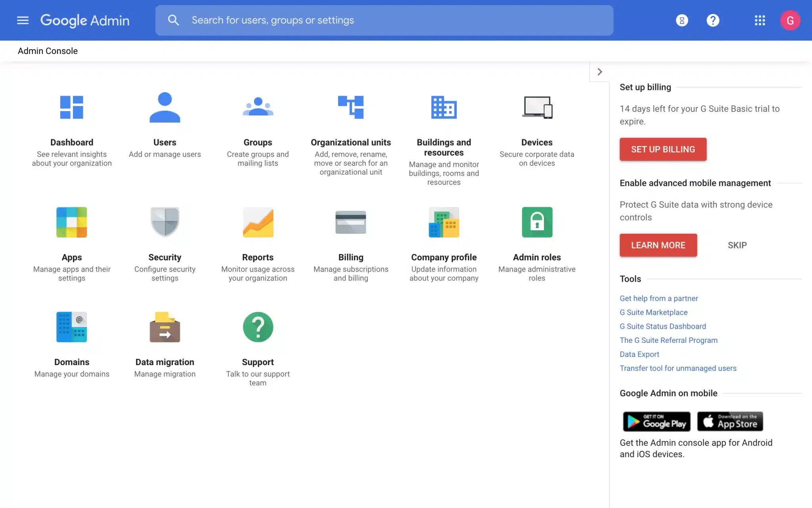Click the Data migration box icon
Image resolution: width=812 pixels, height=508 pixels.
tap(165, 327)
